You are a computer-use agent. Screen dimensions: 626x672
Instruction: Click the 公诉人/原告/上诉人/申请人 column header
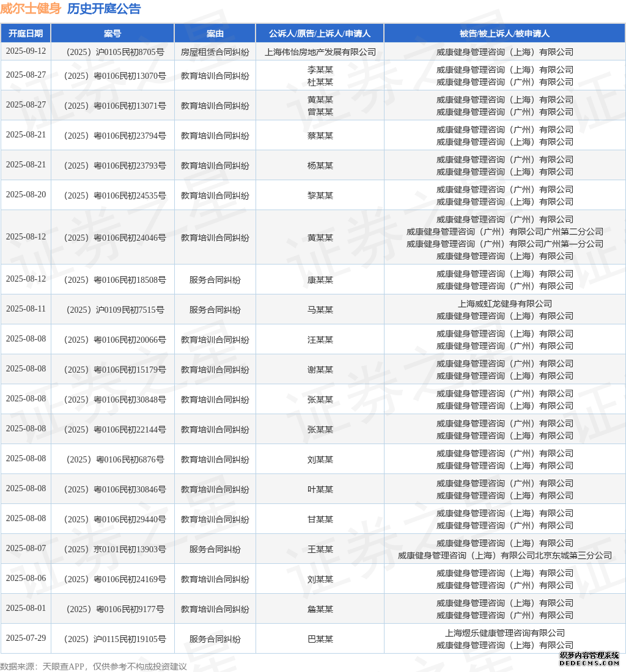320,34
